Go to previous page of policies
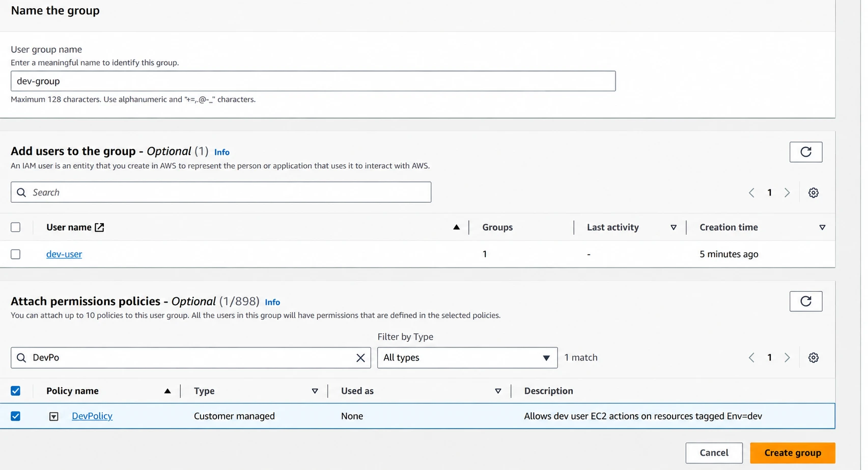 tap(751, 357)
